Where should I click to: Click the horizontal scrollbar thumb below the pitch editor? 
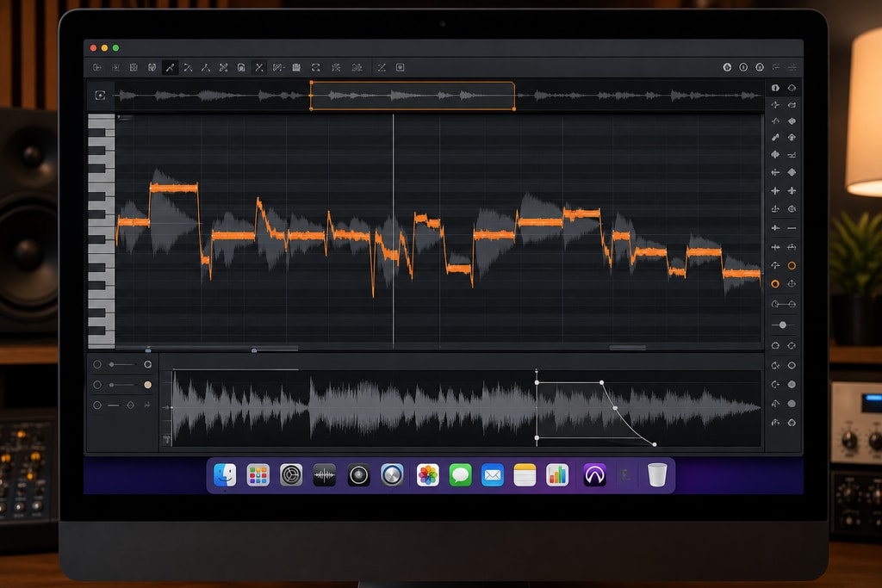[628, 348]
